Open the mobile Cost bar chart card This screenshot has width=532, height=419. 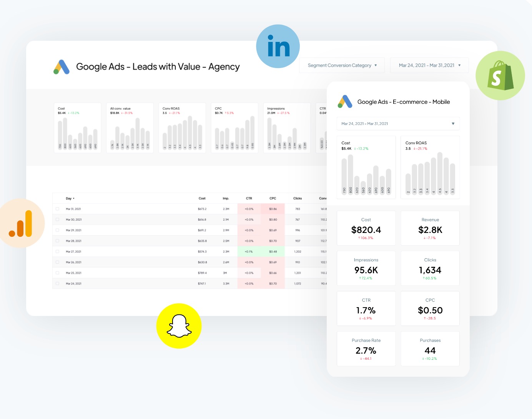[366, 167]
